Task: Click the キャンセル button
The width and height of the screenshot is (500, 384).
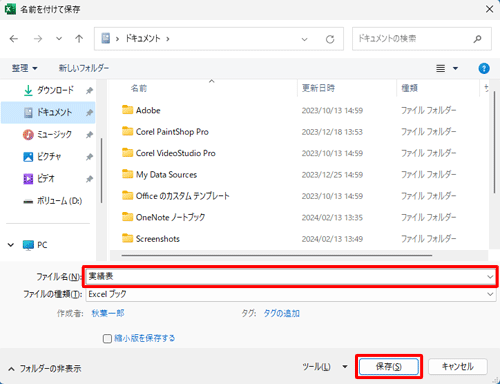Action: [x=458, y=367]
